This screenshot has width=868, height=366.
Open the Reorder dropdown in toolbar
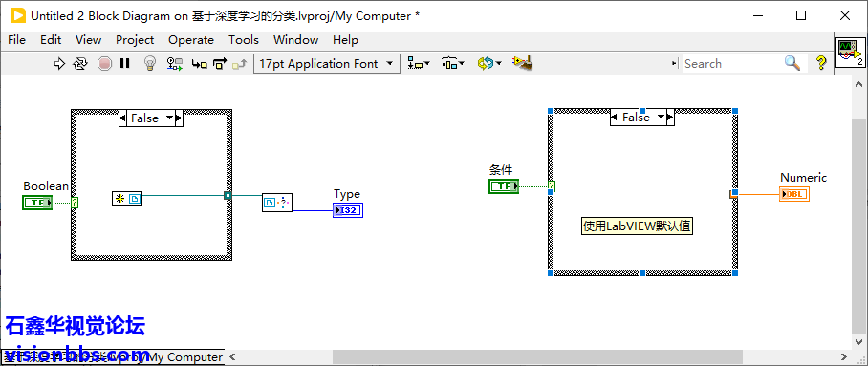tap(489, 64)
